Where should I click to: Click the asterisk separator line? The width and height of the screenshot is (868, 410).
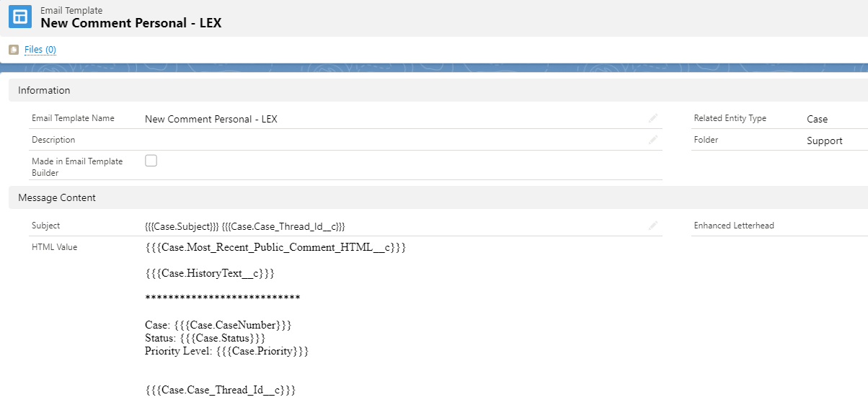point(223,298)
